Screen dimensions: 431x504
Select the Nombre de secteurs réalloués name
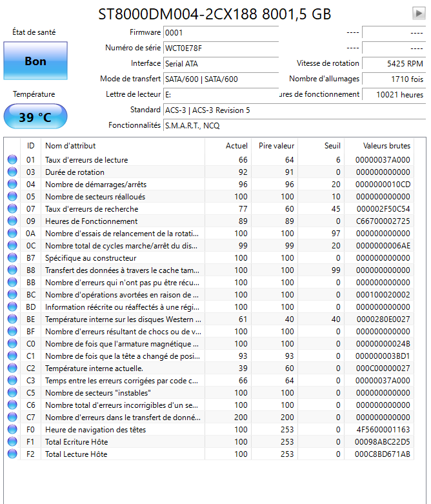(95, 196)
